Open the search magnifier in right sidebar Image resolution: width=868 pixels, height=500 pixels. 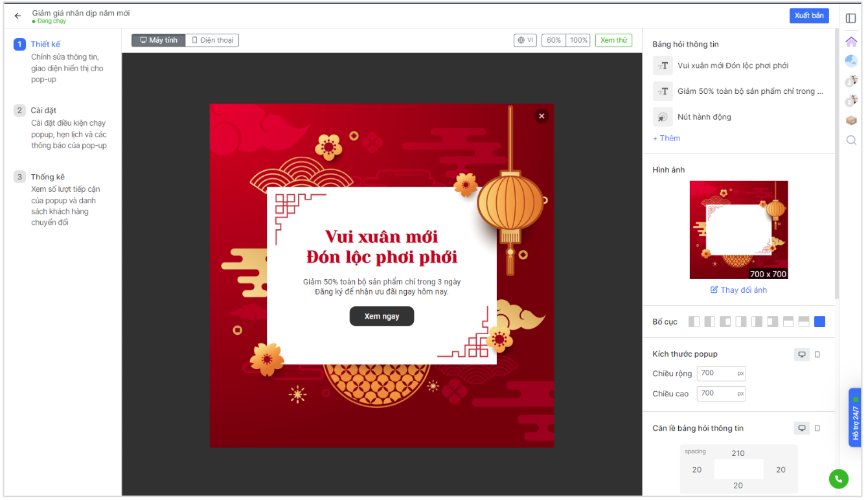851,140
